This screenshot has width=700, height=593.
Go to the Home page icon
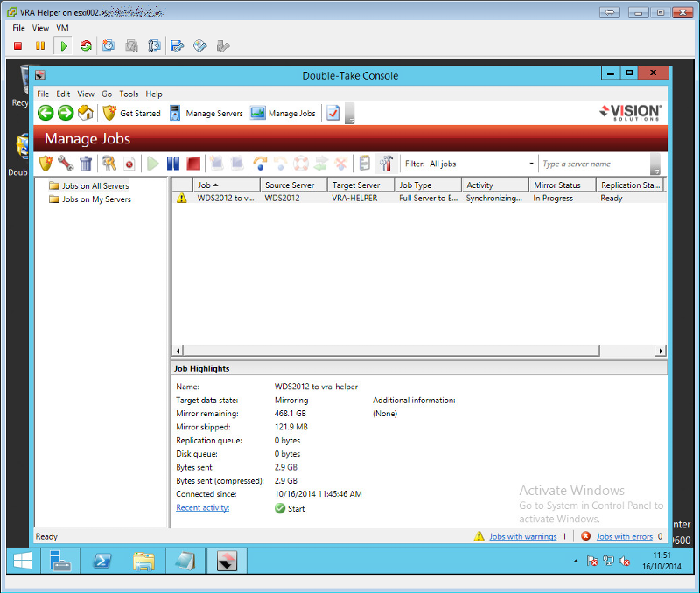click(x=86, y=113)
